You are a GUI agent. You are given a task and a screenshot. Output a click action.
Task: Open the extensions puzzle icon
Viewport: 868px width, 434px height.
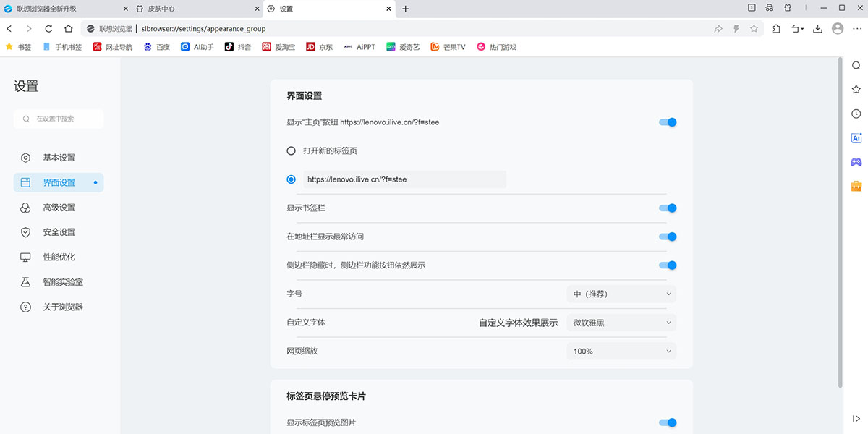pyautogui.click(x=776, y=29)
